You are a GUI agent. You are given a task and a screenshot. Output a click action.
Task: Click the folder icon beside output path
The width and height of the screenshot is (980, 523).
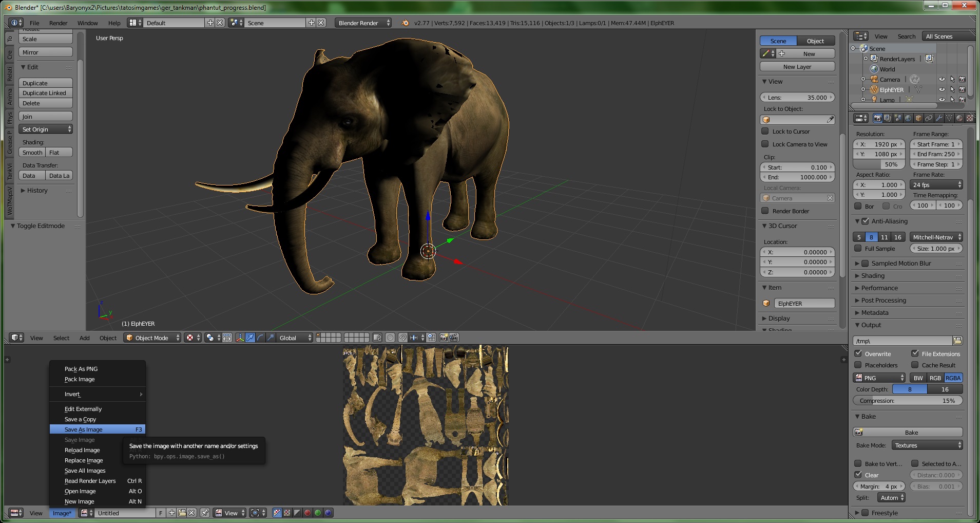(x=957, y=341)
